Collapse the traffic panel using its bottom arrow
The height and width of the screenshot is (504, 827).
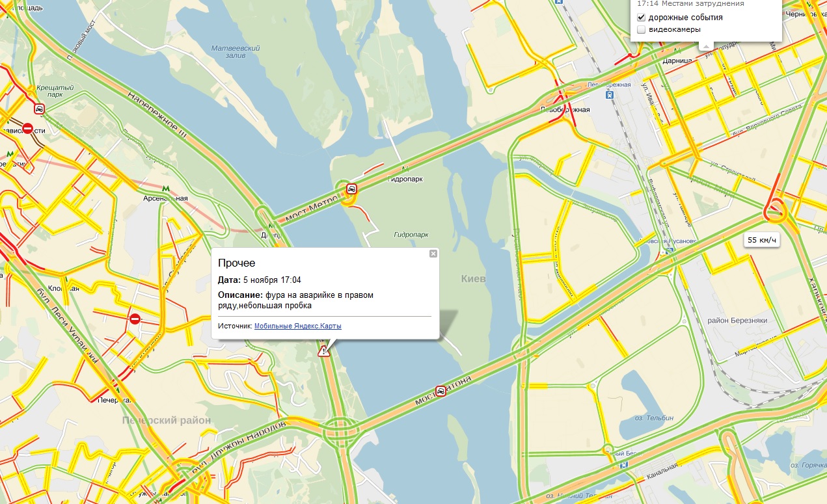tap(705, 46)
